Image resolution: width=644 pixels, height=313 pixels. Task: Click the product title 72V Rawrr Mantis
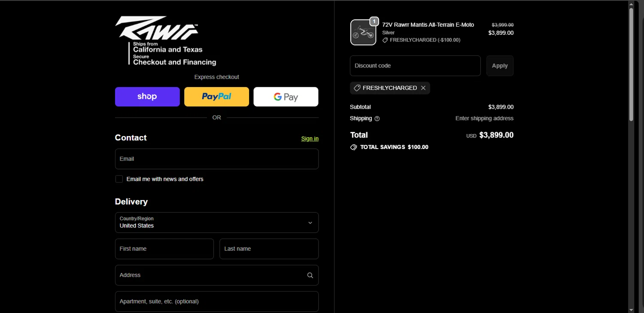(x=428, y=25)
